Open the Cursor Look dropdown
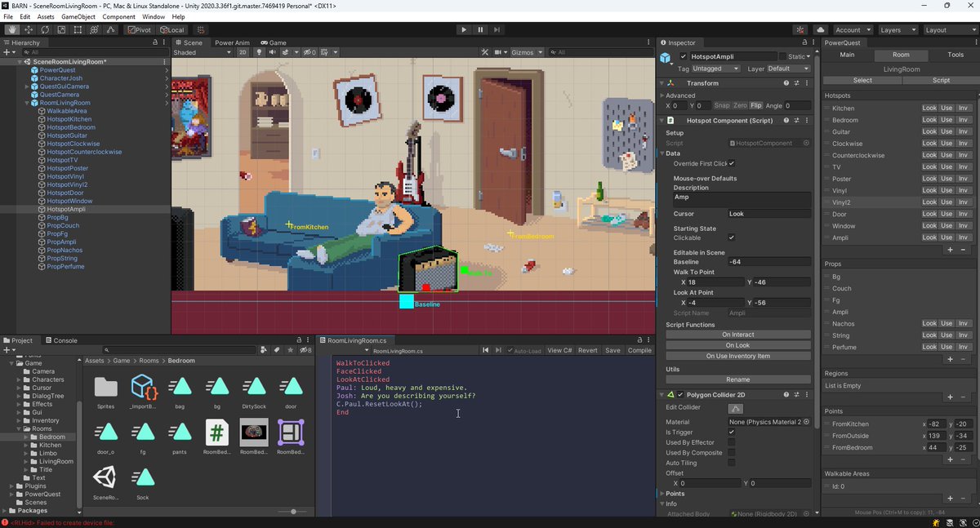The width and height of the screenshot is (980, 528). [768, 214]
